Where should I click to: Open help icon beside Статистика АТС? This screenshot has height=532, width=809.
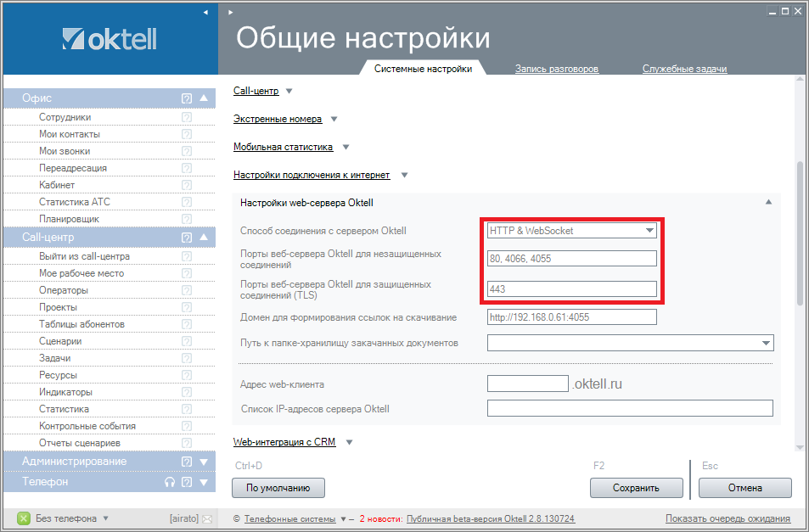[x=187, y=202]
